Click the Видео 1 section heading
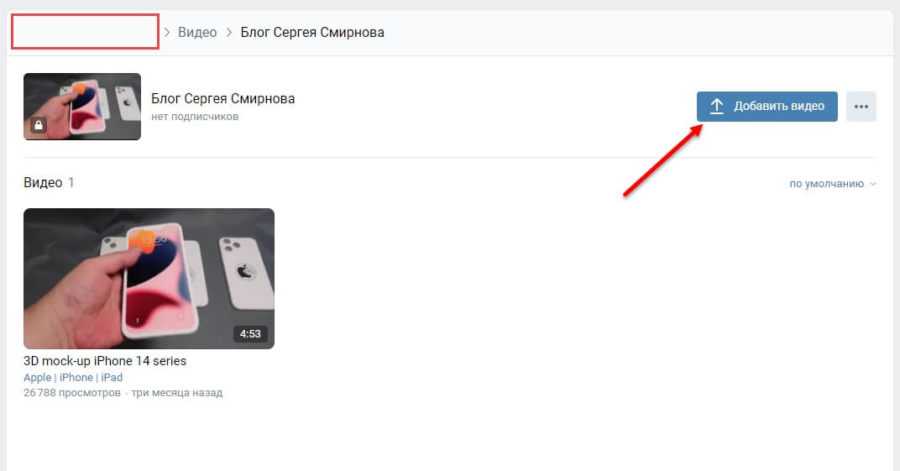The height and width of the screenshot is (471, 900). click(x=49, y=182)
